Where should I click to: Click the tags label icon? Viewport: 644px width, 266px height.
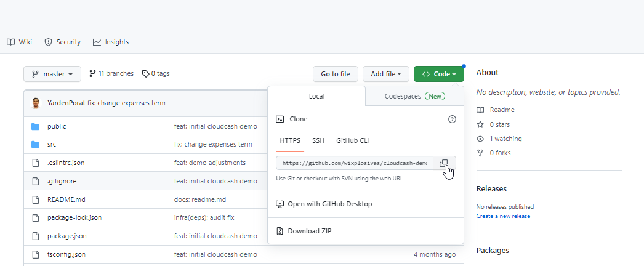(x=145, y=73)
